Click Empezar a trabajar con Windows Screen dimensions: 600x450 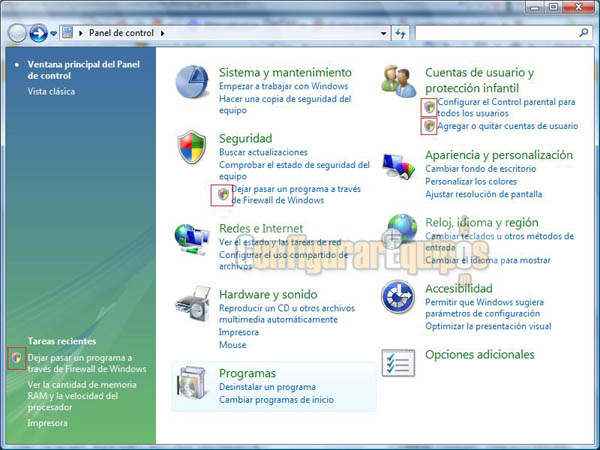(284, 86)
